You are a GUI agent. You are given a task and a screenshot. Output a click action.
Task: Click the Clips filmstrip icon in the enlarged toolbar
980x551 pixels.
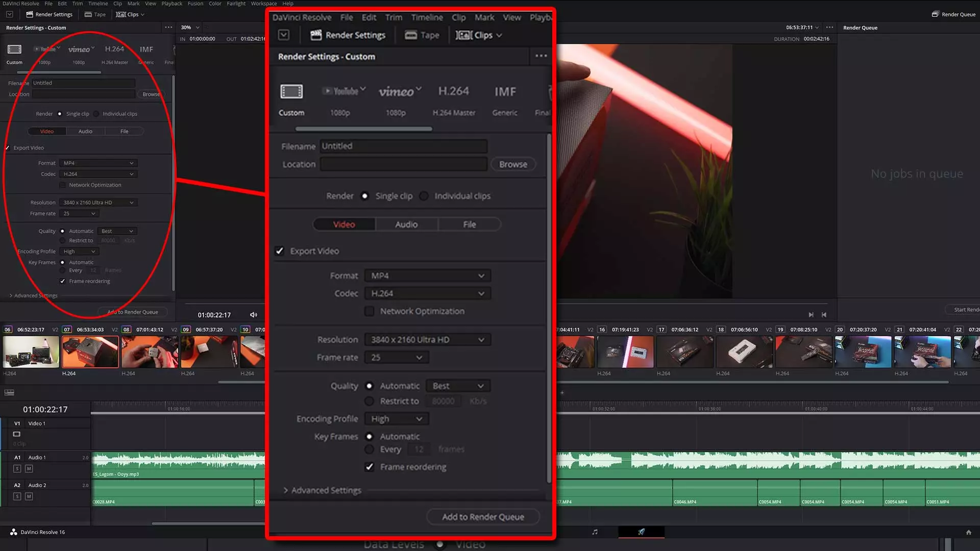[463, 35]
